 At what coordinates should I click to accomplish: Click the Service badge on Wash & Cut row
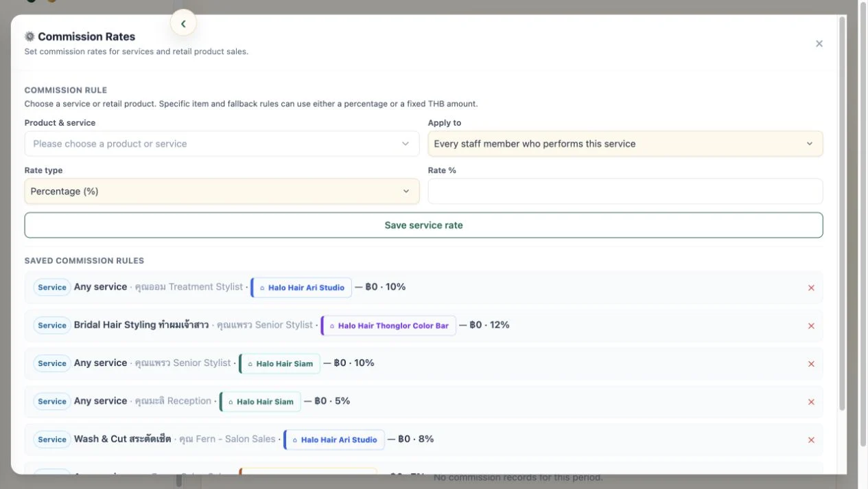(52, 440)
